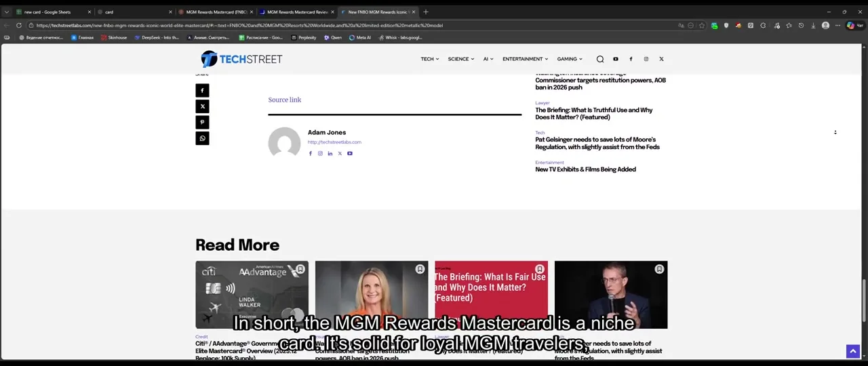
Task: Open the Qwen bookmark
Action: click(x=333, y=37)
